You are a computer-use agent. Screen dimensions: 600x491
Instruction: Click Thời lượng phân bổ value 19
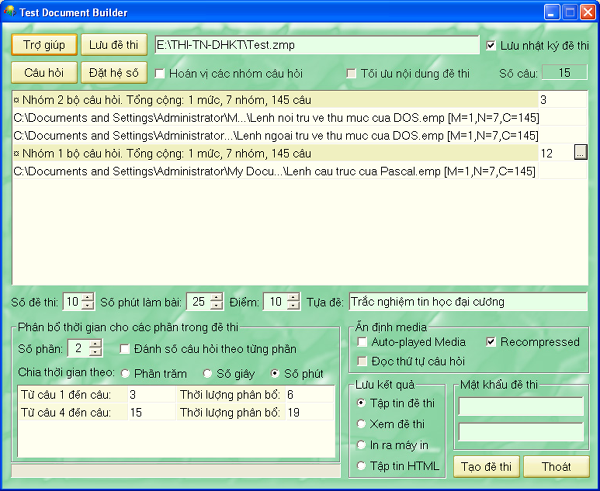click(310, 413)
